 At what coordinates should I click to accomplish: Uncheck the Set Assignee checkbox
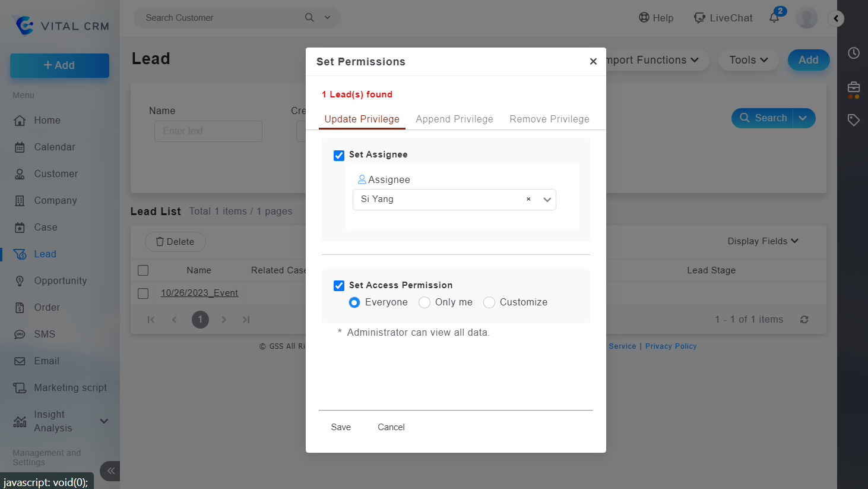tap(339, 156)
